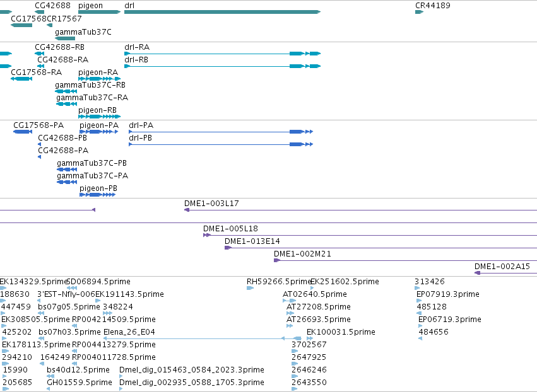Select the EP07919.3prime EST label
This screenshot has height=392, width=537.
pyautogui.click(x=448, y=294)
